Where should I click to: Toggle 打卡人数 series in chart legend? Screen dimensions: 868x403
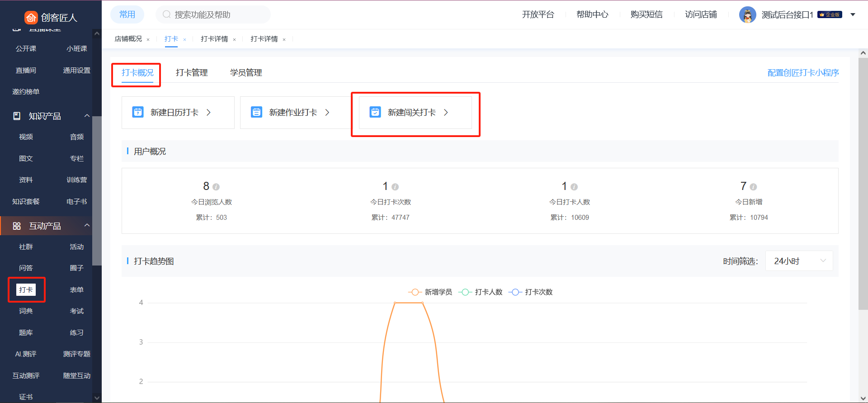point(481,292)
